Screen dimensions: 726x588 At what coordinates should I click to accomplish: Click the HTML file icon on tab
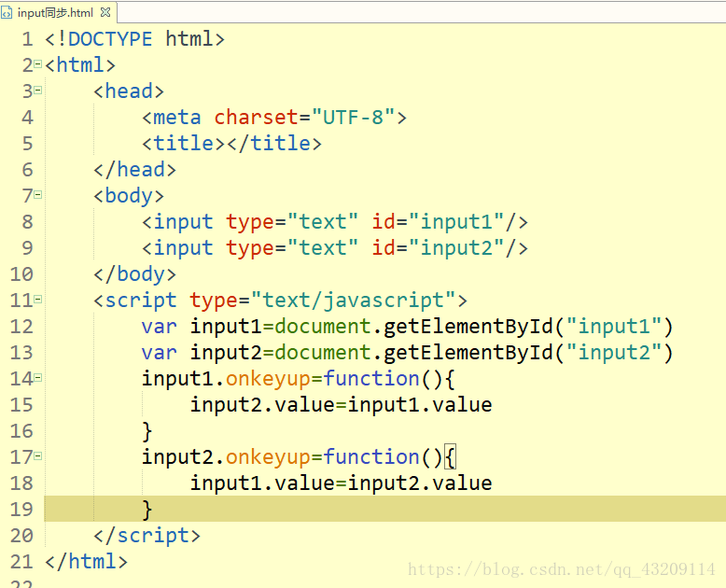[7, 13]
